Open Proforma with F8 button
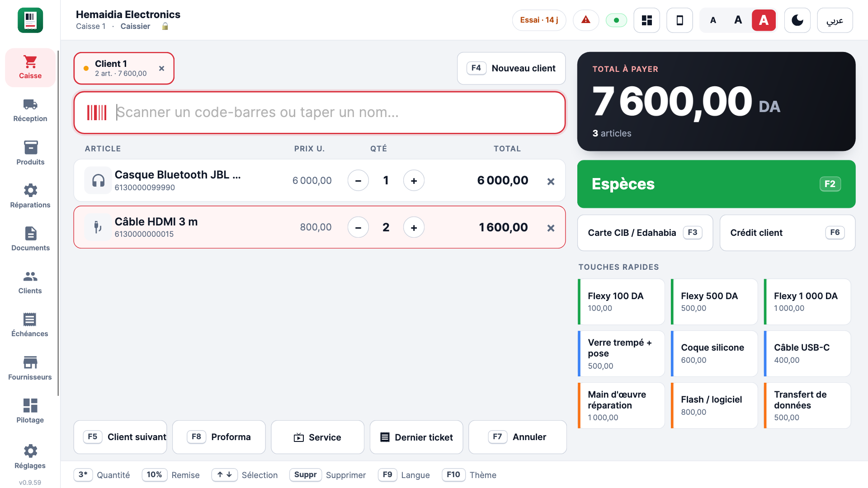The width and height of the screenshot is (868, 488). click(219, 437)
